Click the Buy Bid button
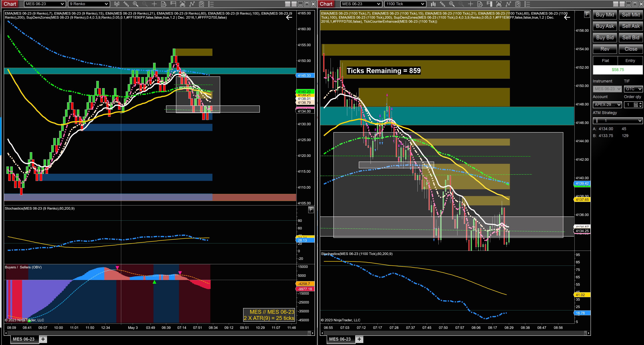 point(605,38)
